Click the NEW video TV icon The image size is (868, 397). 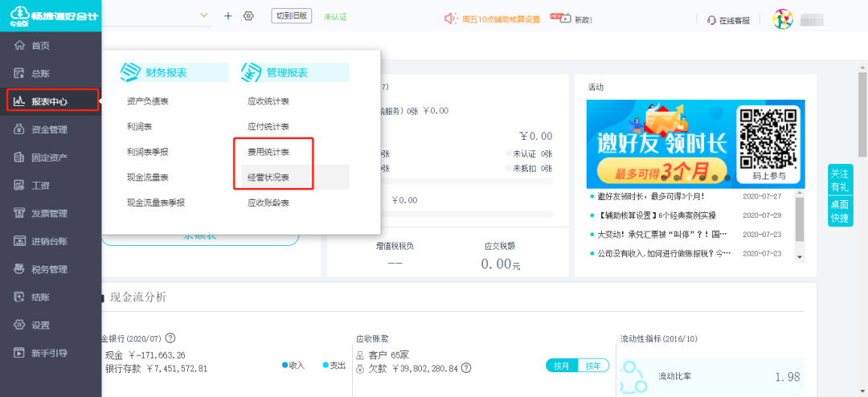560,18
